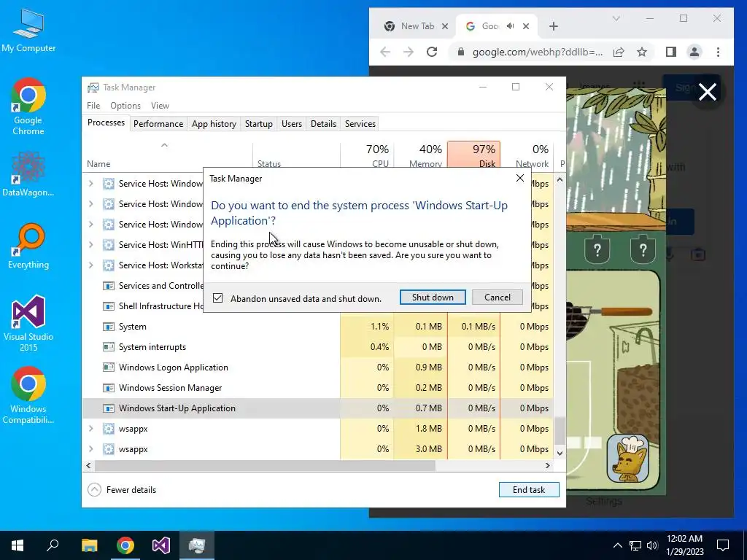Click End task button
The image size is (747, 560).
point(529,489)
